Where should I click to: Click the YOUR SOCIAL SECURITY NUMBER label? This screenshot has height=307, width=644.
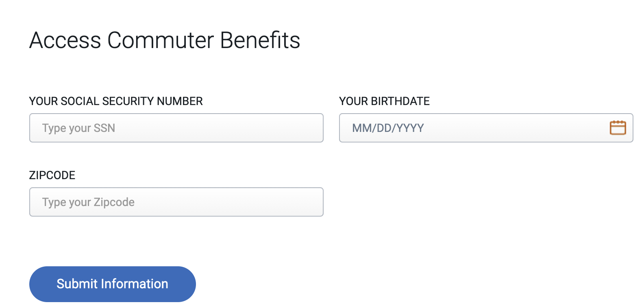click(116, 101)
